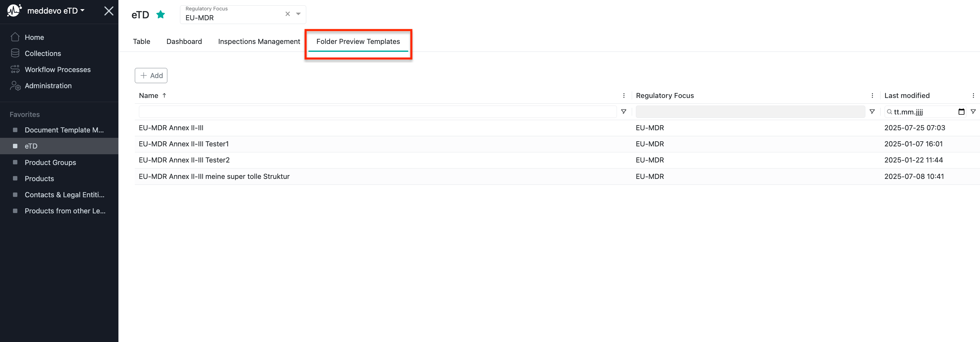Click the 2025-07-25 07:03 date cell
This screenshot has height=342, width=980.
pyautogui.click(x=915, y=128)
